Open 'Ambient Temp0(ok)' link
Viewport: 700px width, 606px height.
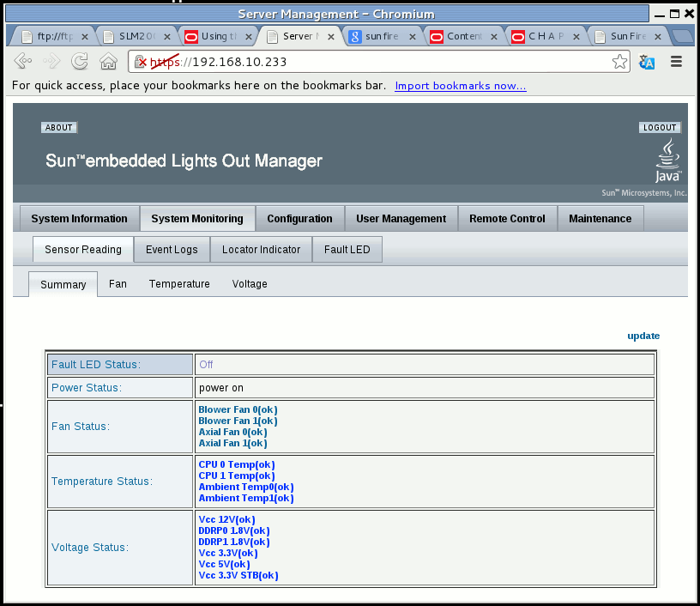tap(246, 487)
